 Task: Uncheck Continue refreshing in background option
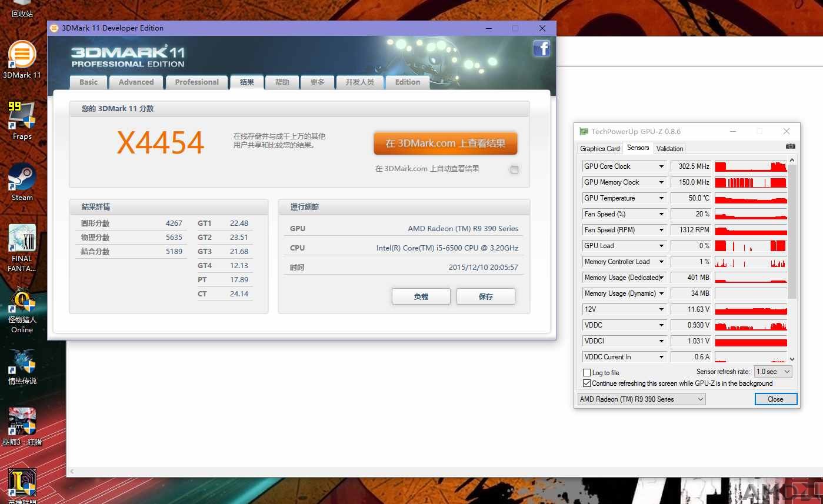587,383
